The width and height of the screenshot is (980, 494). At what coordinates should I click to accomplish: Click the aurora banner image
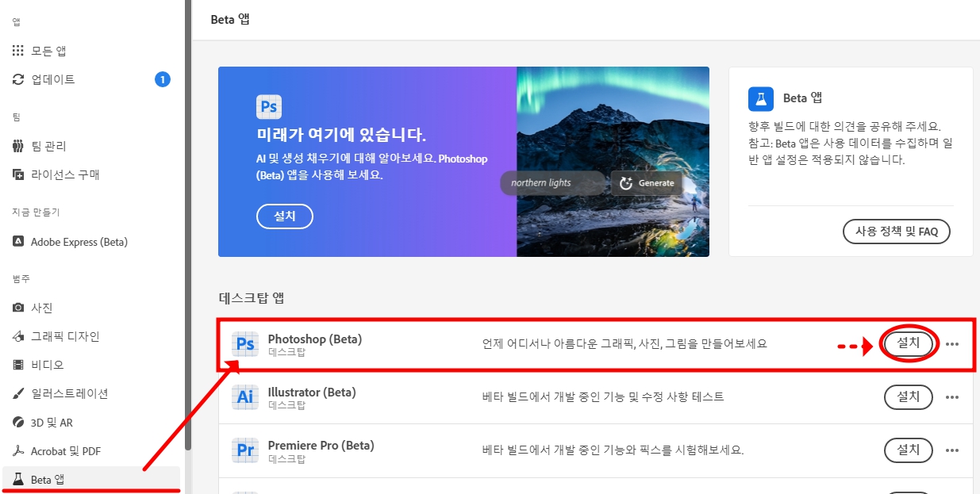(613, 162)
